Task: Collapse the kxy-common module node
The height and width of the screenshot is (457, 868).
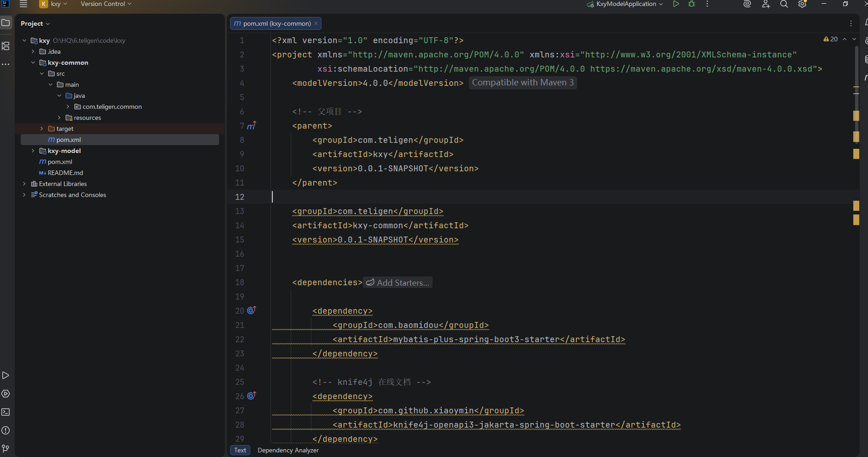Action: [x=33, y=62]
